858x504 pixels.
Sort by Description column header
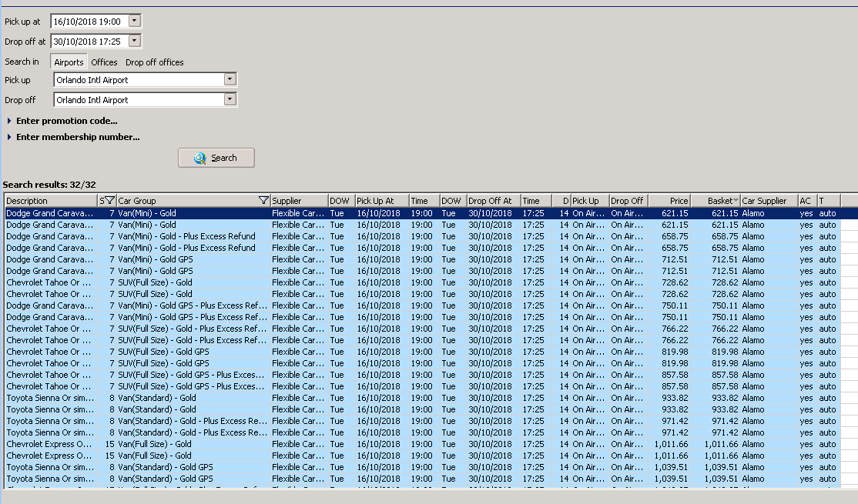point(51,201)
